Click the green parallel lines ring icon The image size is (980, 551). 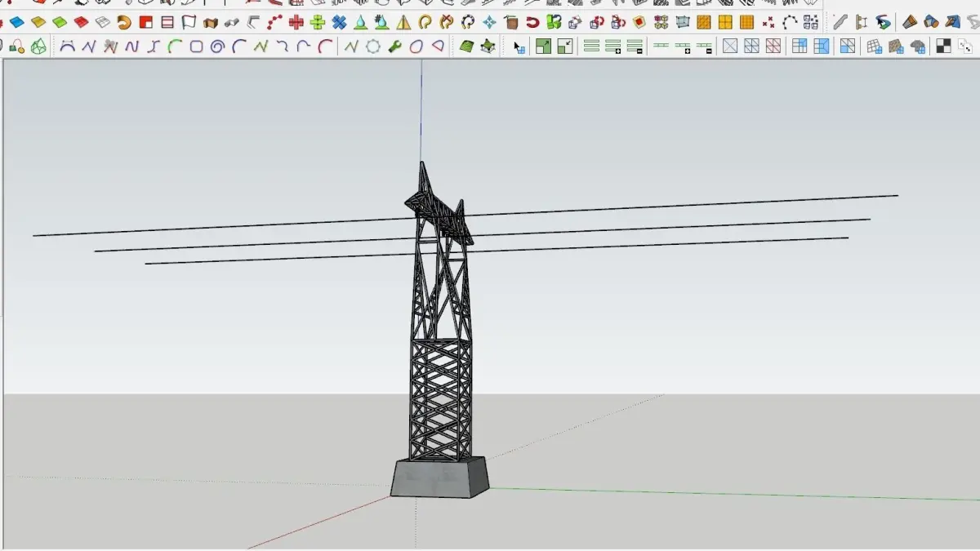click(593, 47)
